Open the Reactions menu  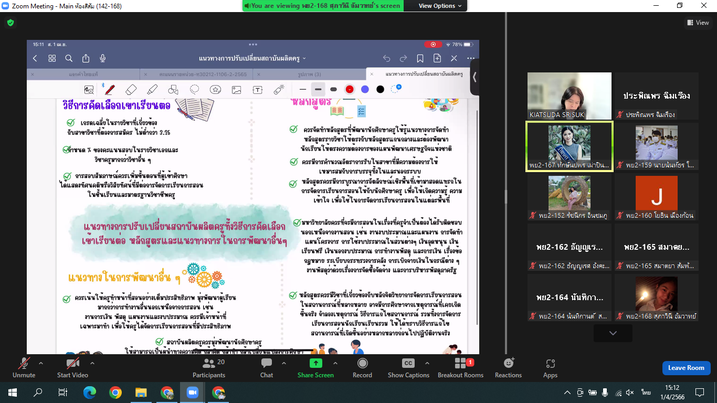coord(508,366)
